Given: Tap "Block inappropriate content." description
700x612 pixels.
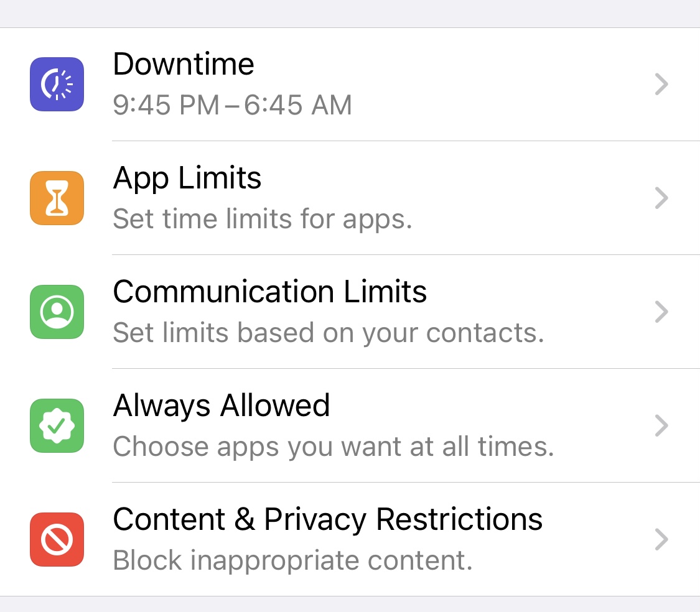Looking at the screenshot, I should [292, 560].
